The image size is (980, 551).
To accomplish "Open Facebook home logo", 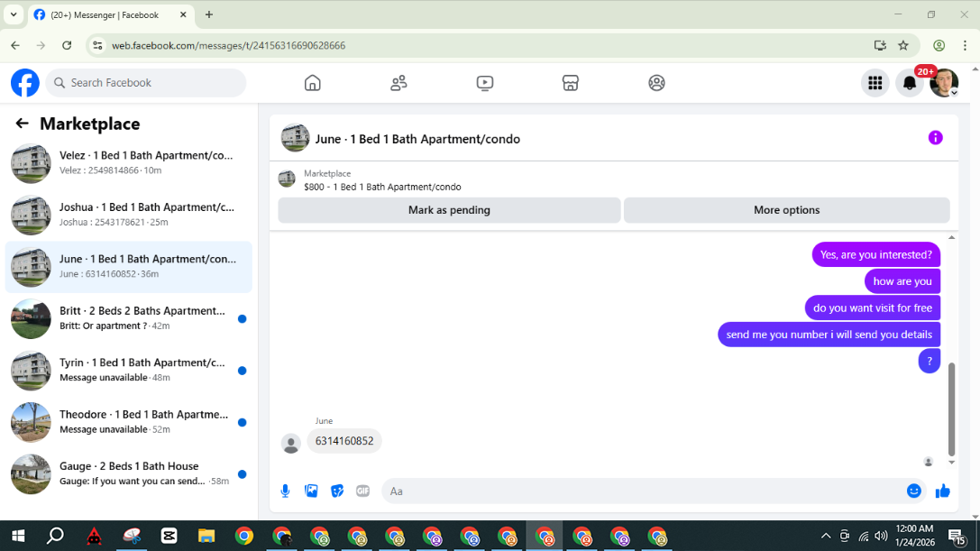I will pyautogui.click(x=25, y=83).
